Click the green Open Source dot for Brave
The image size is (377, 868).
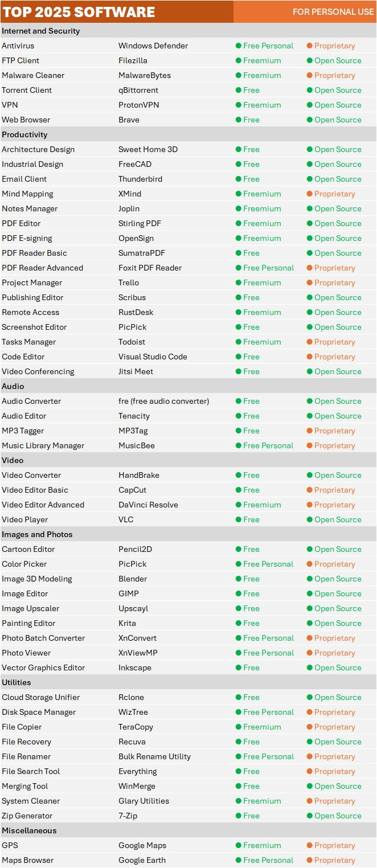tap(309, 120)
